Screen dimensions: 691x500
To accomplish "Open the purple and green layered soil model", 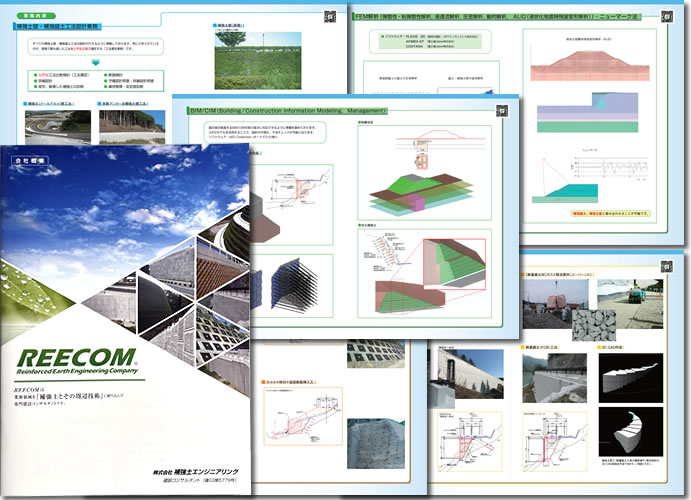I will pos(587,112).
